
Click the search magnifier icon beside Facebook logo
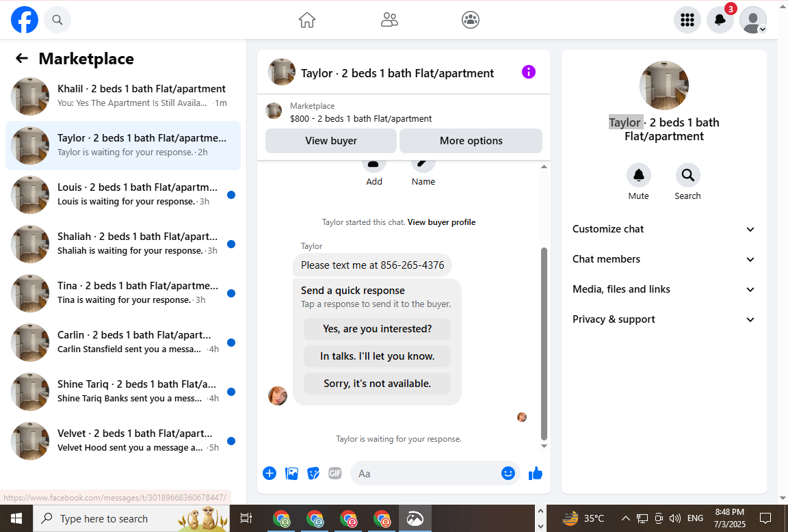(57, 20)
